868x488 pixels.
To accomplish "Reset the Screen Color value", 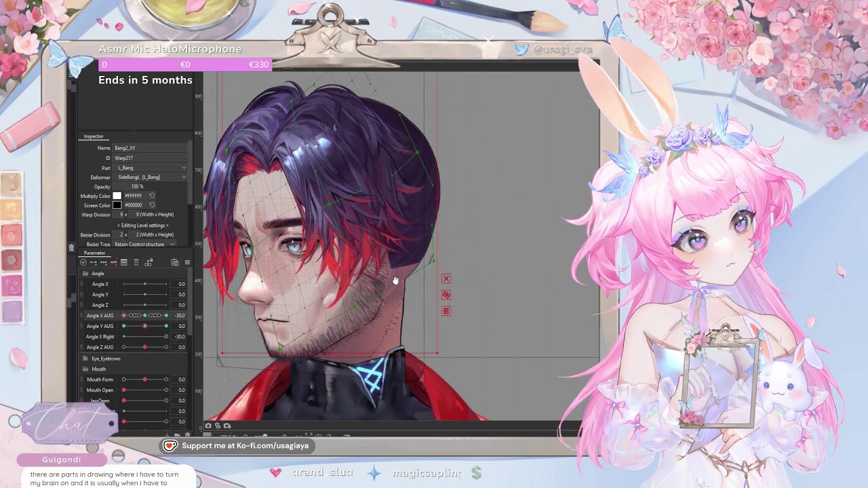I will pyautogui.click(x=152, y=205).
